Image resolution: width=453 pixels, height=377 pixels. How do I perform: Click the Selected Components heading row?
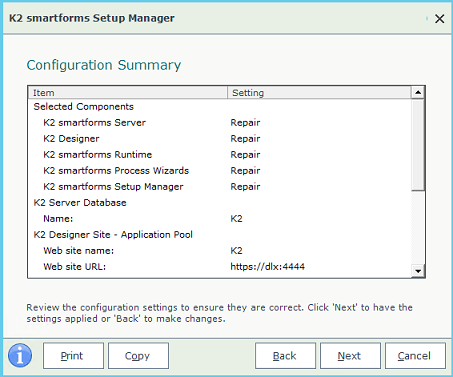[220, 107]
